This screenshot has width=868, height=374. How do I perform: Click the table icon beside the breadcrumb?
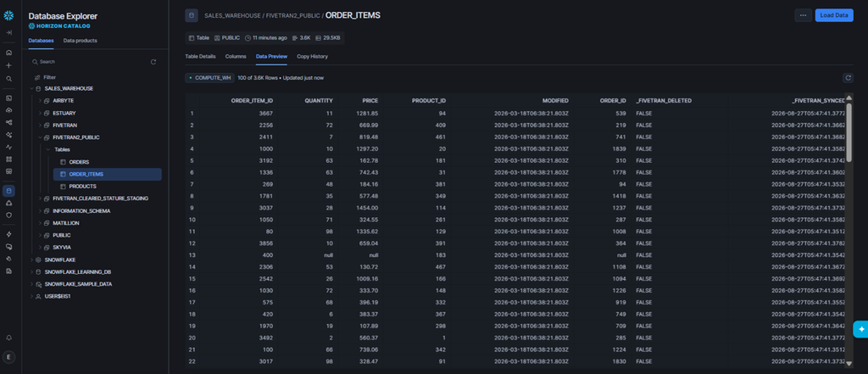192,15
